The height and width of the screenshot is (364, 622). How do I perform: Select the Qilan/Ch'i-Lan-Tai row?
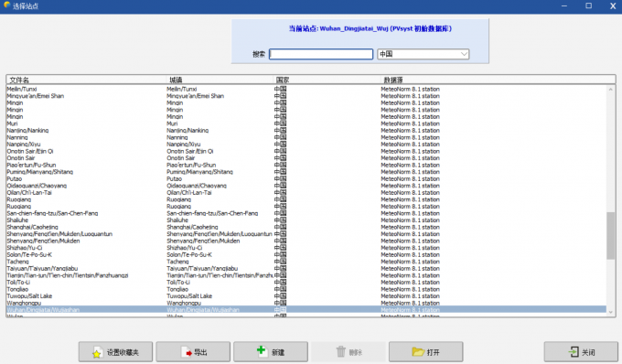pyautogui.click(x=306, y=193)
